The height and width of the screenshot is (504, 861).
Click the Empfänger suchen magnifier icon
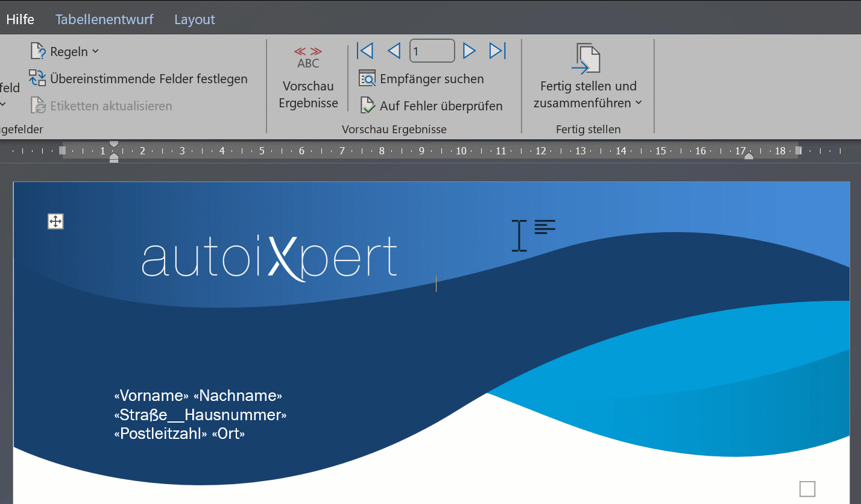click(367, 79)
